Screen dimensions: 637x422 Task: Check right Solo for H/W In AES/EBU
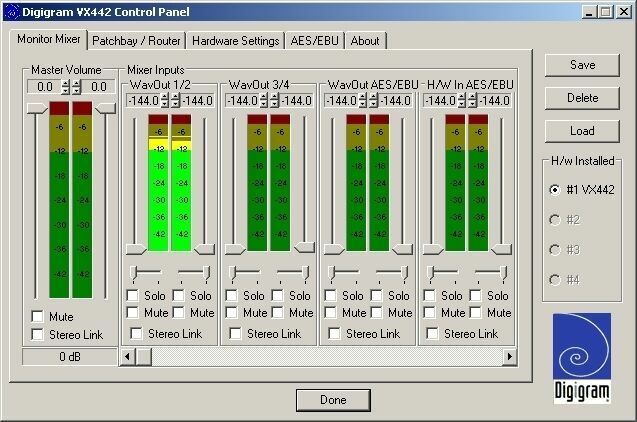coord(475,295)
